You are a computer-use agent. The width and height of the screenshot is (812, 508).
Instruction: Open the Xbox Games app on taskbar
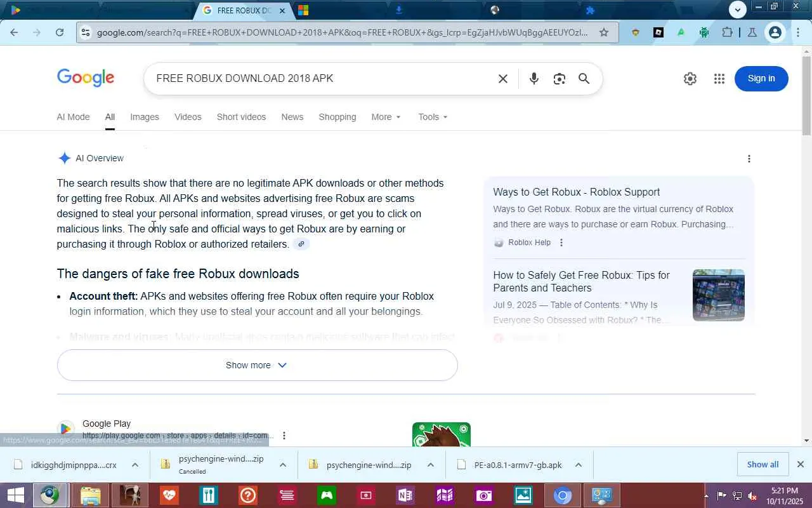point(327,495)
